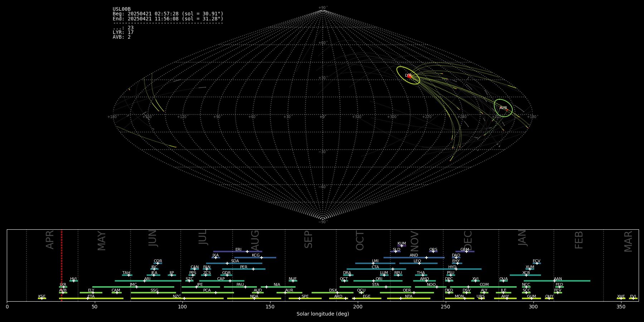Select the URS shower bar
Screen dimensions: 644x322
pos(481,298)
